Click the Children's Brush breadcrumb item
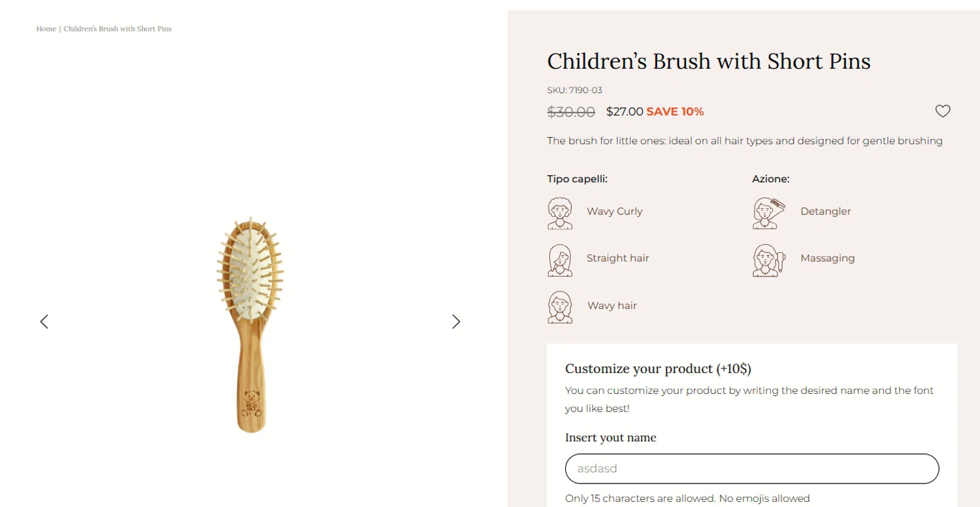980x507 pixels. tap(118, 29)
